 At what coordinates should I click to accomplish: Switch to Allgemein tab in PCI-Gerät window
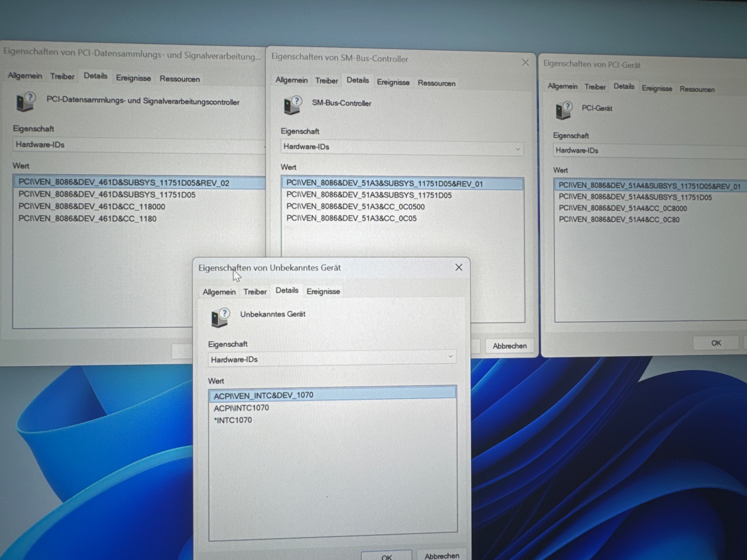(x=563, y=86)
